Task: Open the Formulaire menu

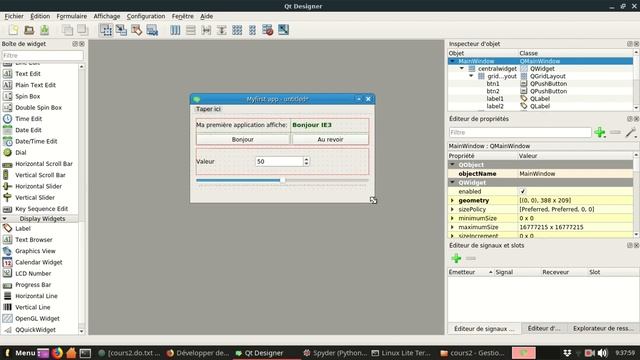Action: 71,16
